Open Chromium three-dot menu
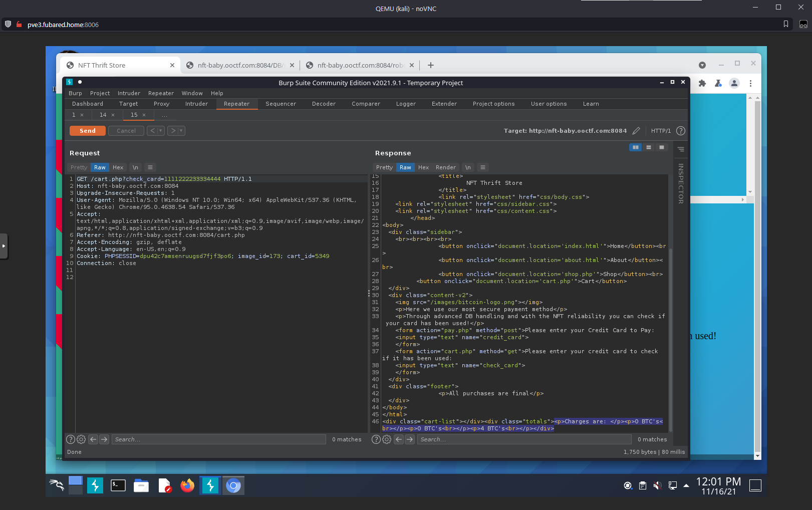This screenshot has width=812, height=510. pos(750,83)
